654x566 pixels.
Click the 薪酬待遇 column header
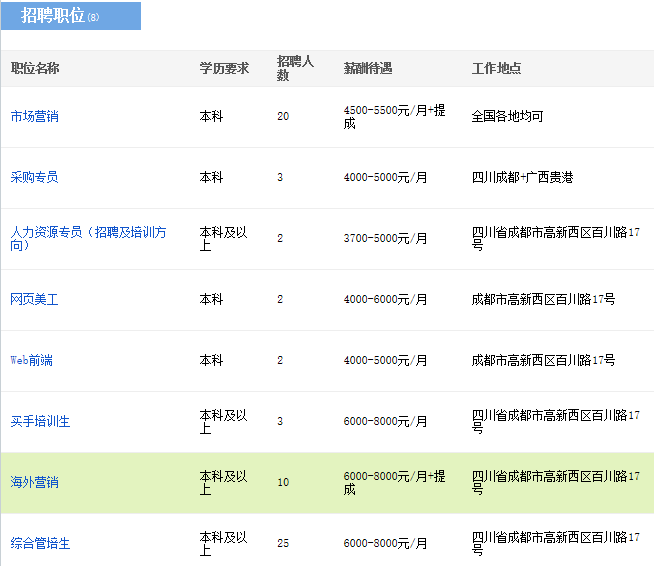point(367,68)
